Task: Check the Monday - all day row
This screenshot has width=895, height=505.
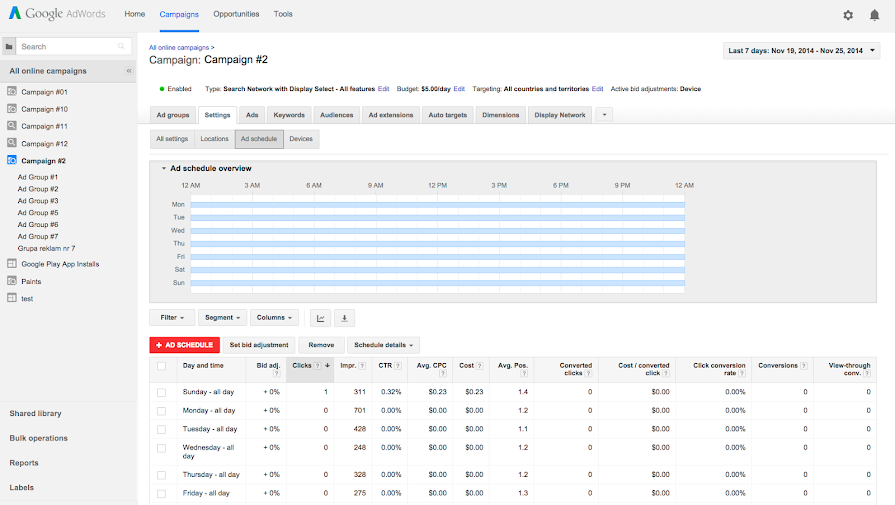Action: (x=162, y=411)
